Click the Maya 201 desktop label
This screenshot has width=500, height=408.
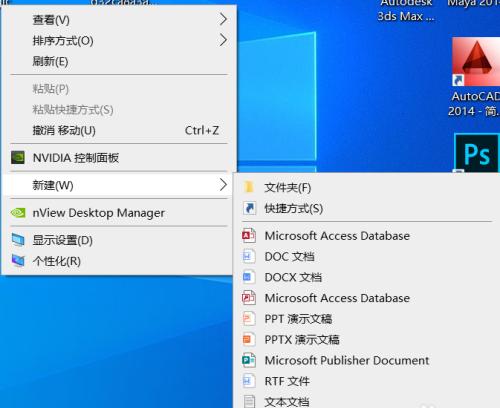pyautogui.click(x=474, y=4)
